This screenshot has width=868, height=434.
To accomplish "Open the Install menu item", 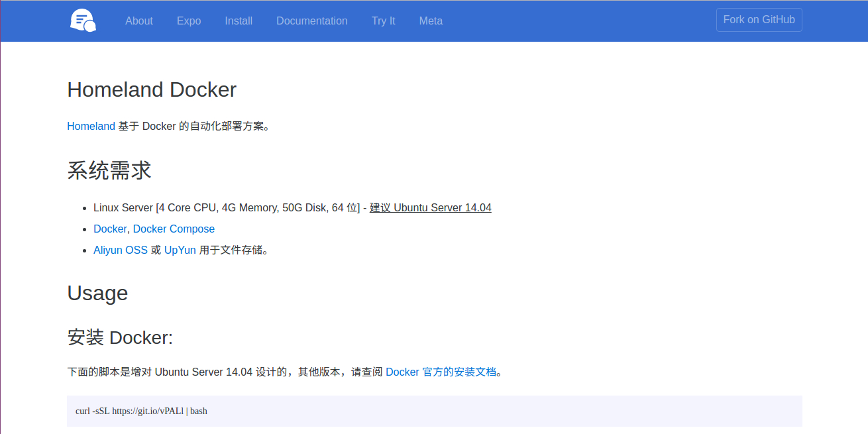I will coord(239,21).
